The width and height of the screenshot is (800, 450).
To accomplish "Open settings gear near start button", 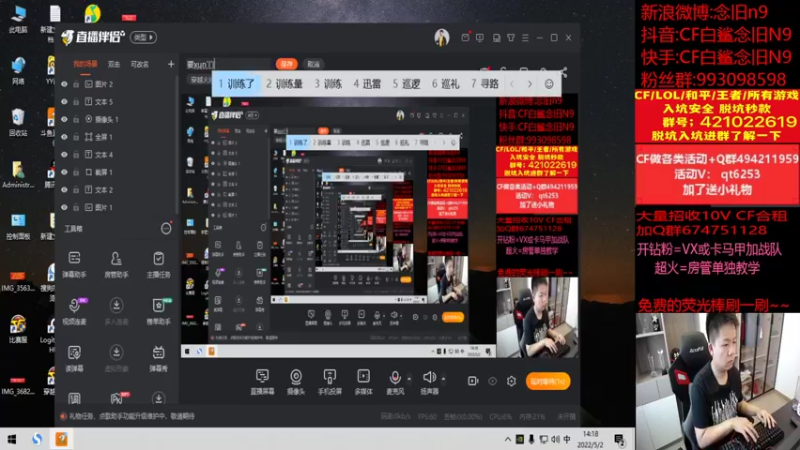I will [x=511, y=381].
